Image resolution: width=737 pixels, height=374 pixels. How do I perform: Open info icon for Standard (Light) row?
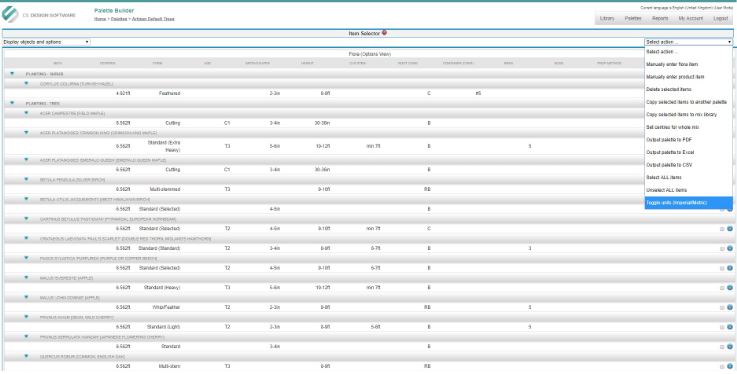pos(730,327)
